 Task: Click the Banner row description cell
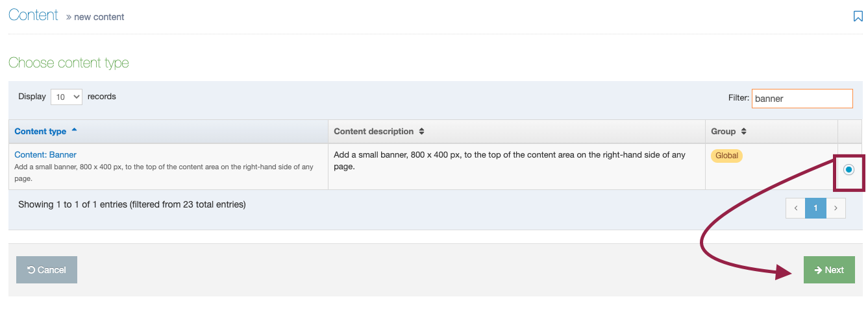517,167
